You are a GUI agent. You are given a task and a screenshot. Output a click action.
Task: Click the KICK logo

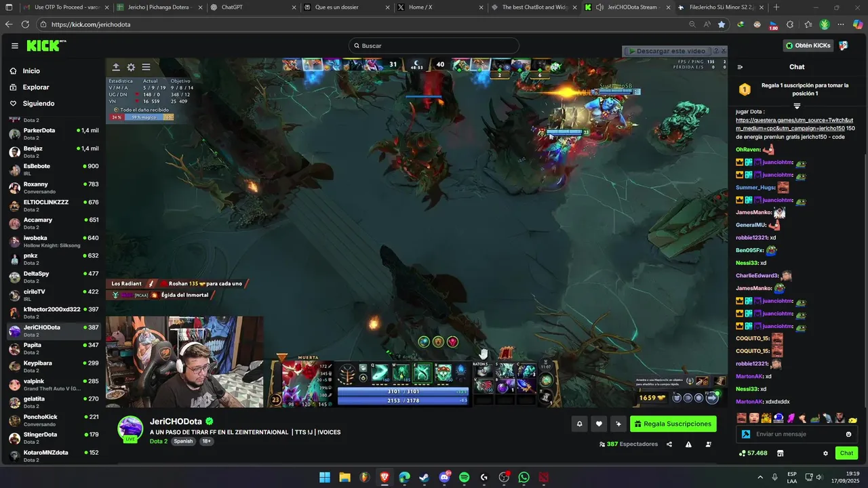pyautogui.click(x=46, y=45)
